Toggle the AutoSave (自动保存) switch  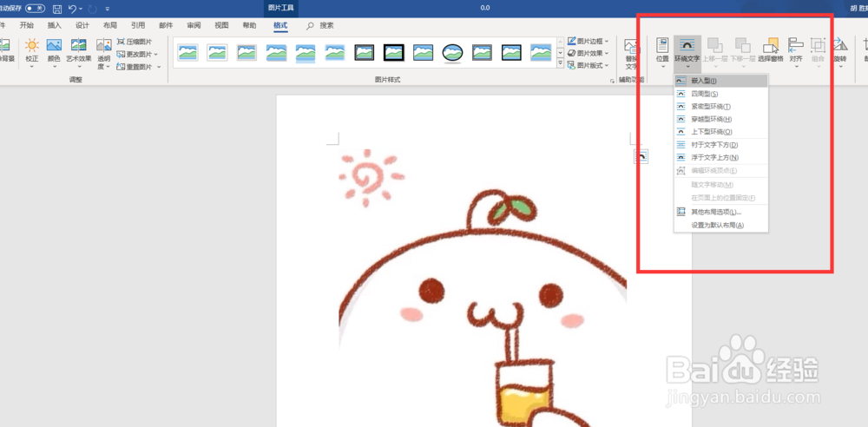point(36,9)
